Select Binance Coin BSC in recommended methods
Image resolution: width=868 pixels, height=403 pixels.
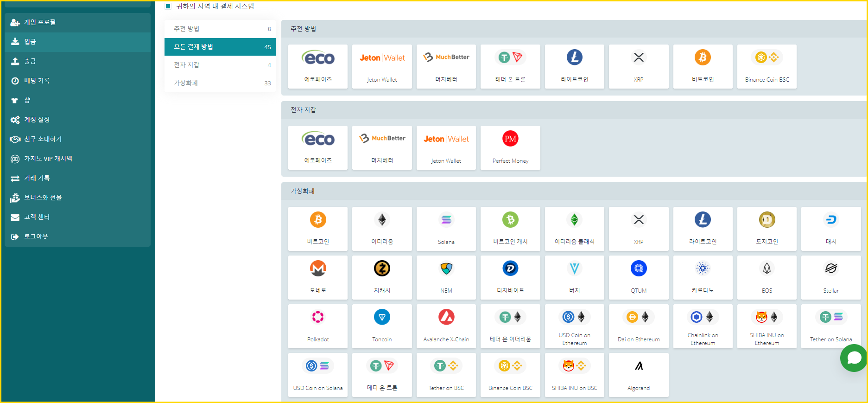click(767, 66)
